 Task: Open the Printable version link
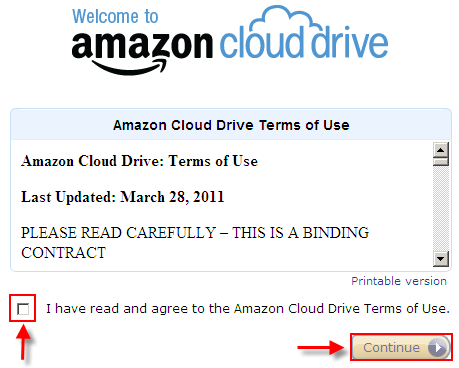[x=399, y=281]
